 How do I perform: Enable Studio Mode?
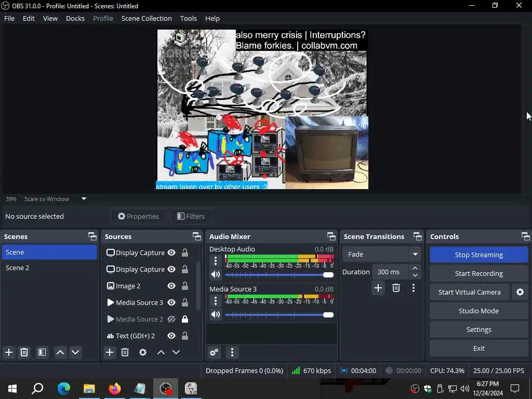pos(478,311)
